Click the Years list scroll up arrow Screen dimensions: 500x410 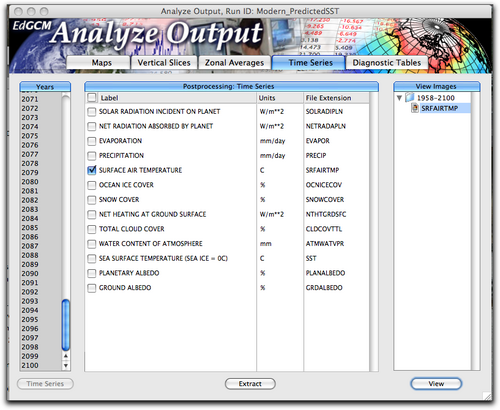[66, 356]
